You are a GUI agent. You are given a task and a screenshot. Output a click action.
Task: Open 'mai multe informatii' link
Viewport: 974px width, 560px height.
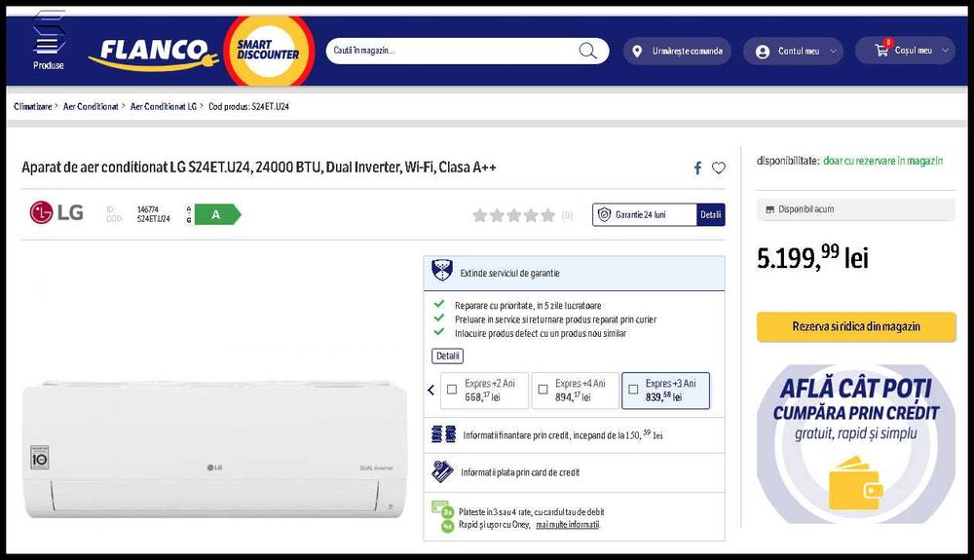(568, 525)
